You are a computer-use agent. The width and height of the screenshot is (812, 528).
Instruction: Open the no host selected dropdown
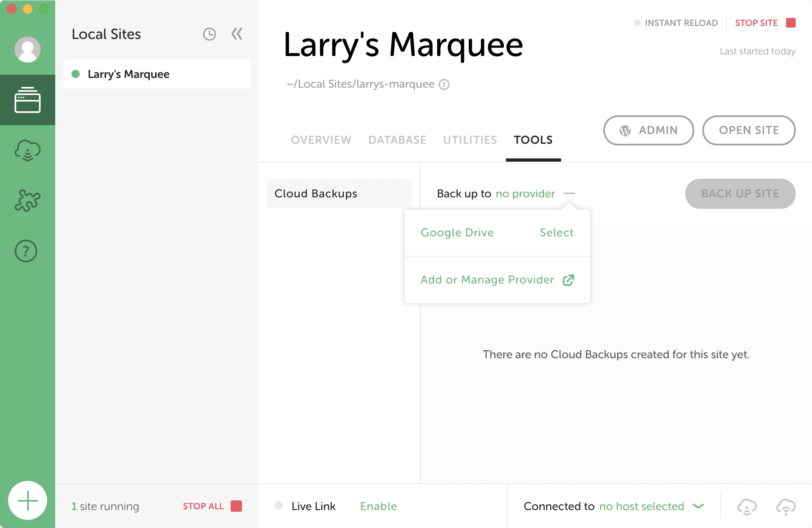tap(642, 506)
